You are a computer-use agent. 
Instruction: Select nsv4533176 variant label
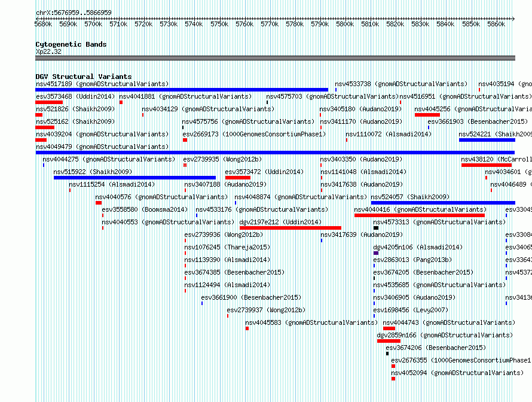tap(262, 209)
